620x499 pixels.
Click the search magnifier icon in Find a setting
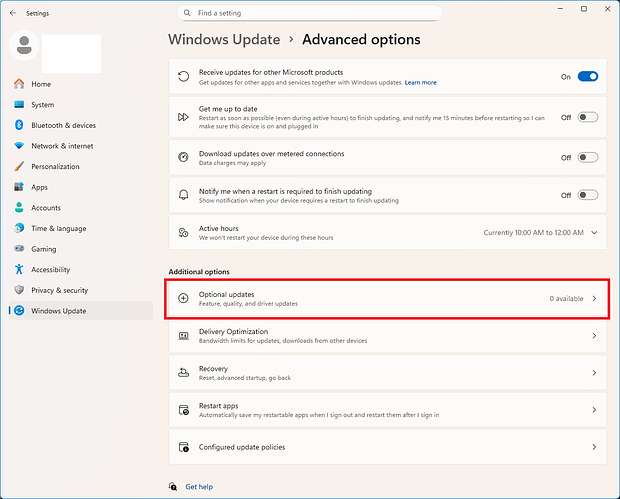tap(189, 13)
